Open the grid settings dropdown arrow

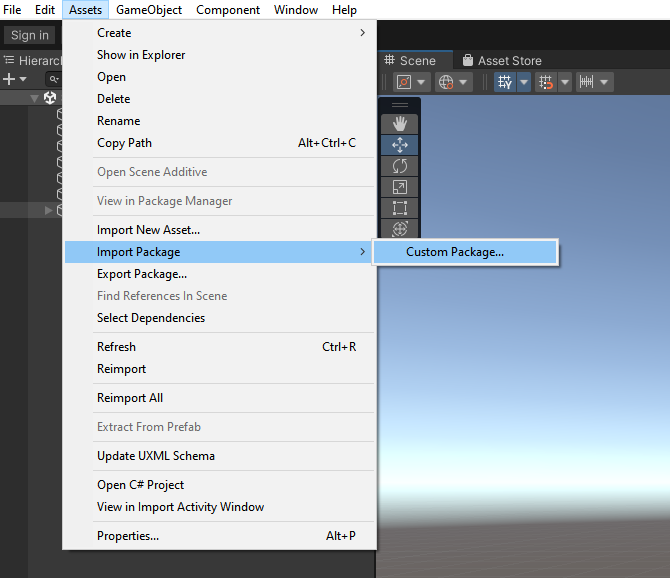pyautogui.click(x=524, y=82)
